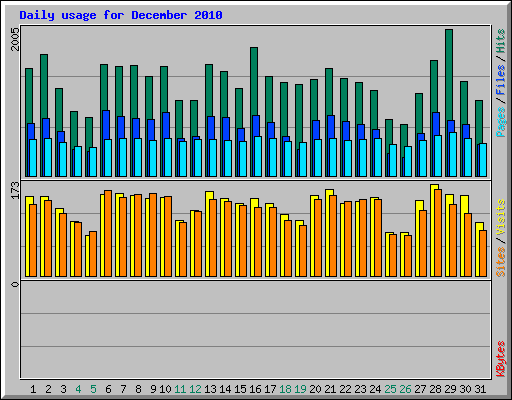Click the Visits legend label
This screenshot has width=512, height=400.
501,217
